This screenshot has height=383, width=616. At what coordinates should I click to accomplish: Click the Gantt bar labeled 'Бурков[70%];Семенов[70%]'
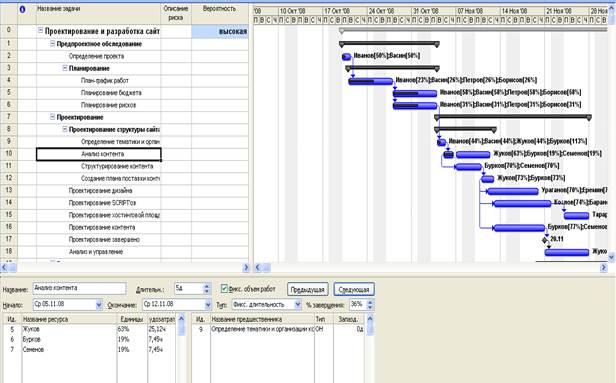[x=468, y=167]
